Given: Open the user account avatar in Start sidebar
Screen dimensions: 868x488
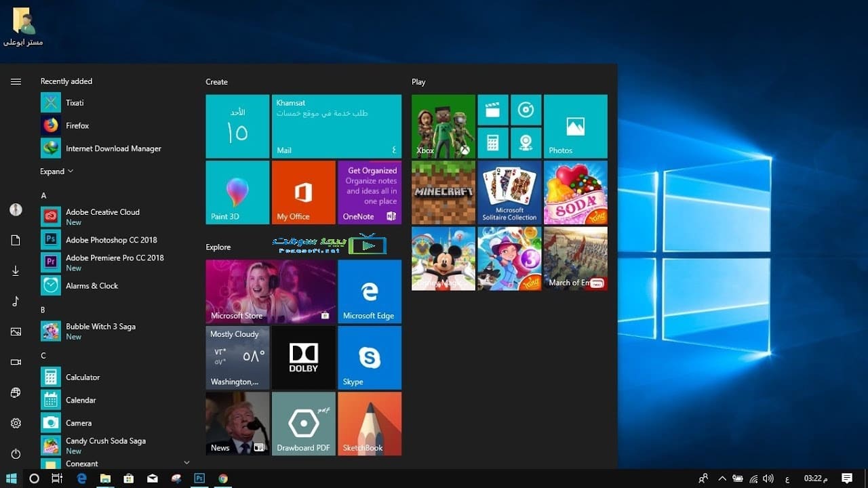Looking at the screenshot, I should (x=16, y=209).
